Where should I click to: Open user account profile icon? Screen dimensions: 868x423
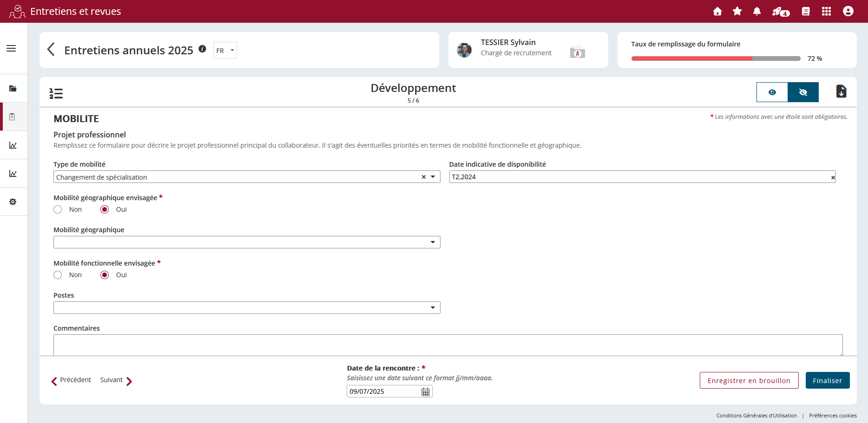(848, 12)
